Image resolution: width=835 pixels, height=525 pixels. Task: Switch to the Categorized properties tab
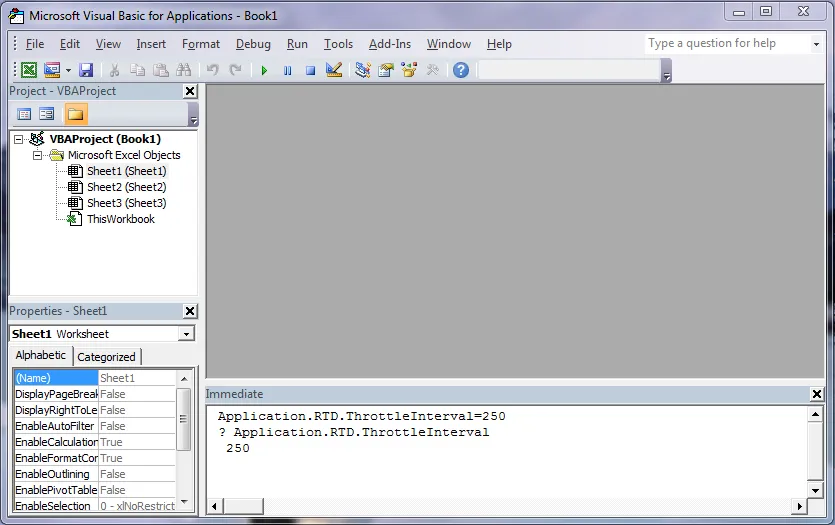point(107,357)
